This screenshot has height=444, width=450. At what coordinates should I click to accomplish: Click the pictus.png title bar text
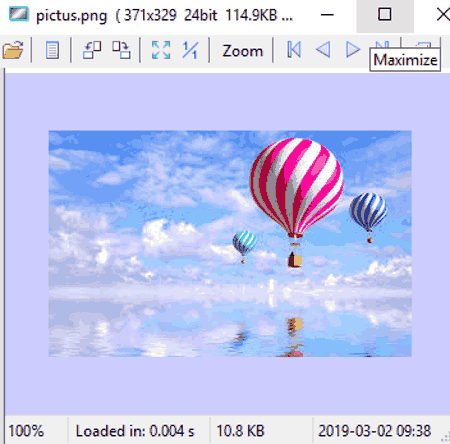tap(72, 15)
